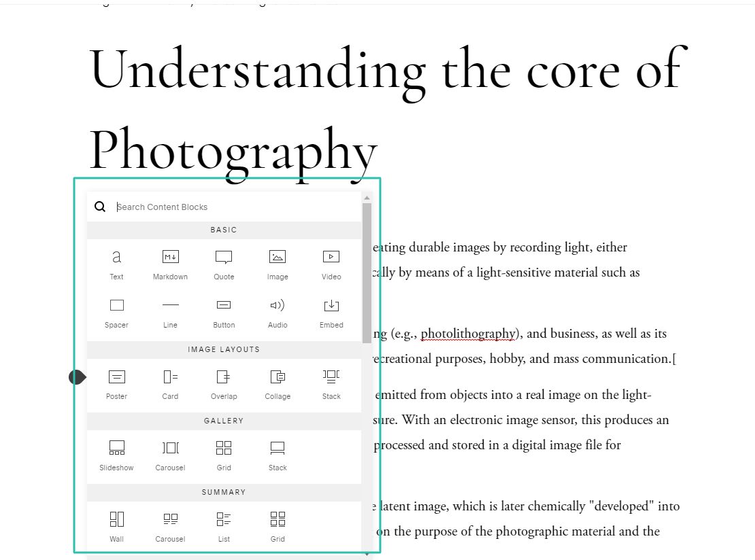Choose the Embed block

point(331,313)
